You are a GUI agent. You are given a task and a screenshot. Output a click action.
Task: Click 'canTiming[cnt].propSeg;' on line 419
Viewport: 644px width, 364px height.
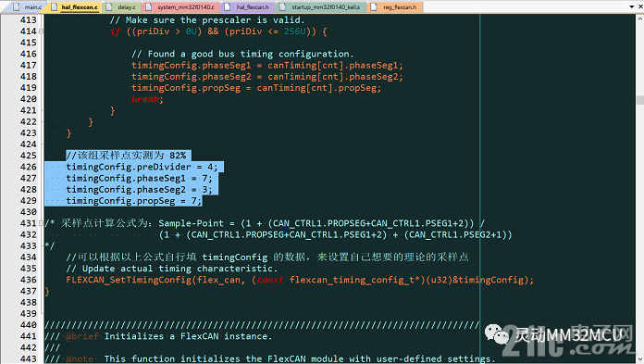(319, 88)
